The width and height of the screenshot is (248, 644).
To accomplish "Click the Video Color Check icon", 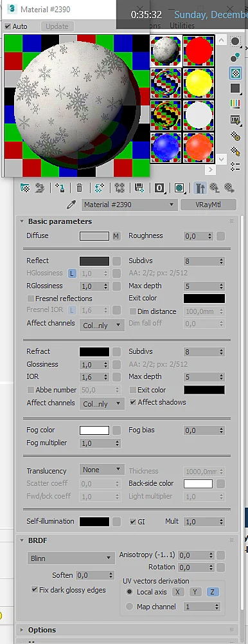I will [x=235, y=104].
